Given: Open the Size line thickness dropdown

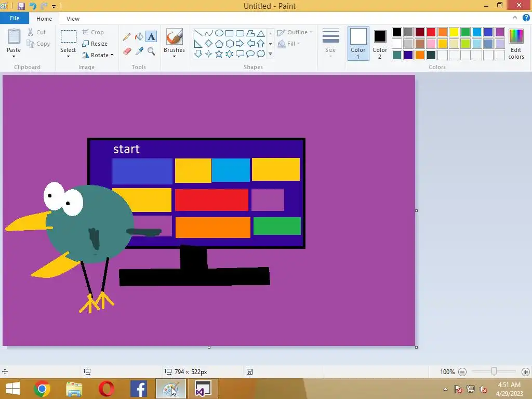Looking at the screenshot, I should [x=330, y=43].
